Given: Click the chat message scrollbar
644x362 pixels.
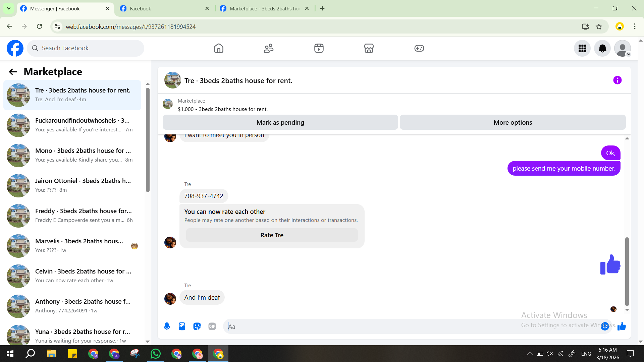Looking at the screenshot, I should [x=627, y=271].
